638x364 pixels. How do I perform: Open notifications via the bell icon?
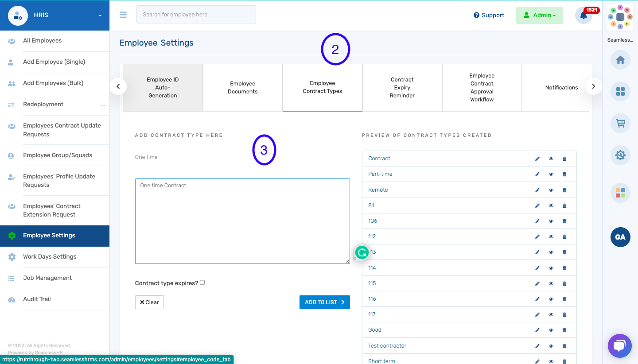[584, 15]
